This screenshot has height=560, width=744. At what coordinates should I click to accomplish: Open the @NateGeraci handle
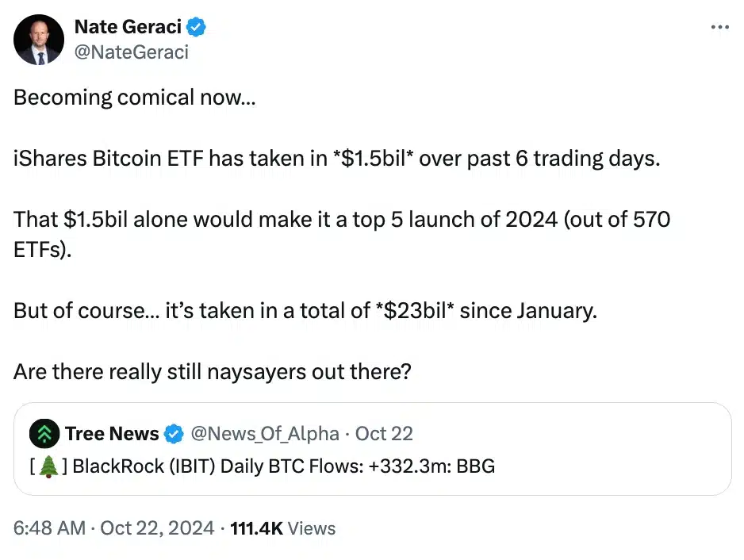(131, 52)
